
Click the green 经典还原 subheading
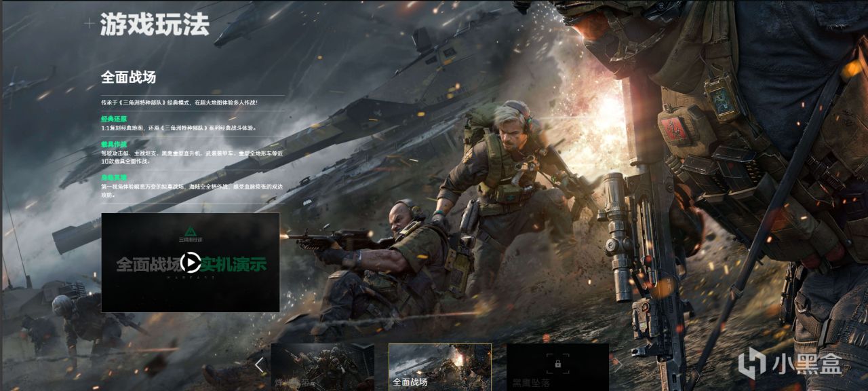click(114, 119)
